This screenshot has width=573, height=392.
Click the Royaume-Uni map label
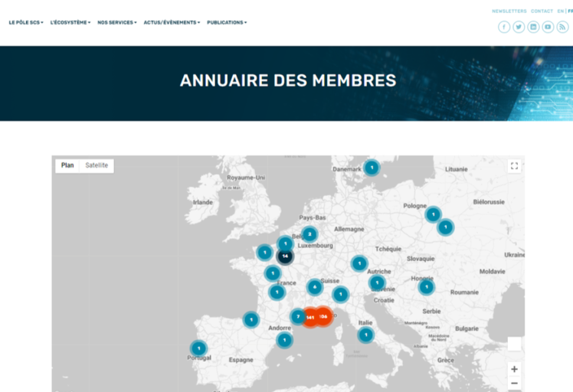click(246, 178)
